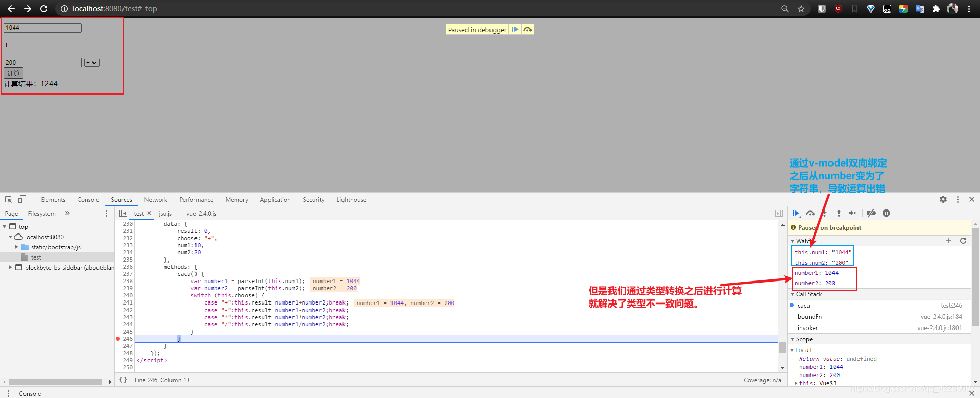Open DevTools settings gear
The width and height of the screenshot is (980, 398).
tap(943, 199)
